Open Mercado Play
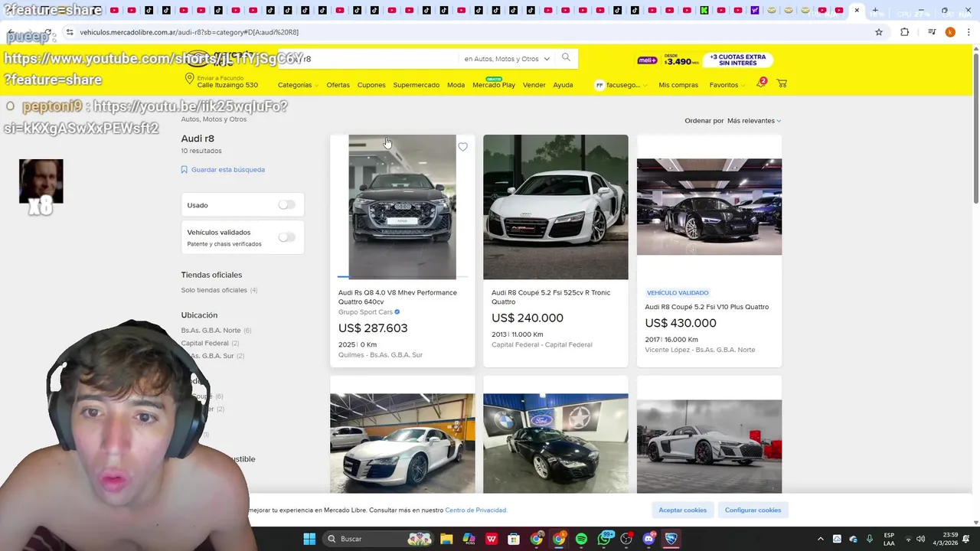This screenshot has height=551, width=980. pyautogui.click(x=494, y=85)
